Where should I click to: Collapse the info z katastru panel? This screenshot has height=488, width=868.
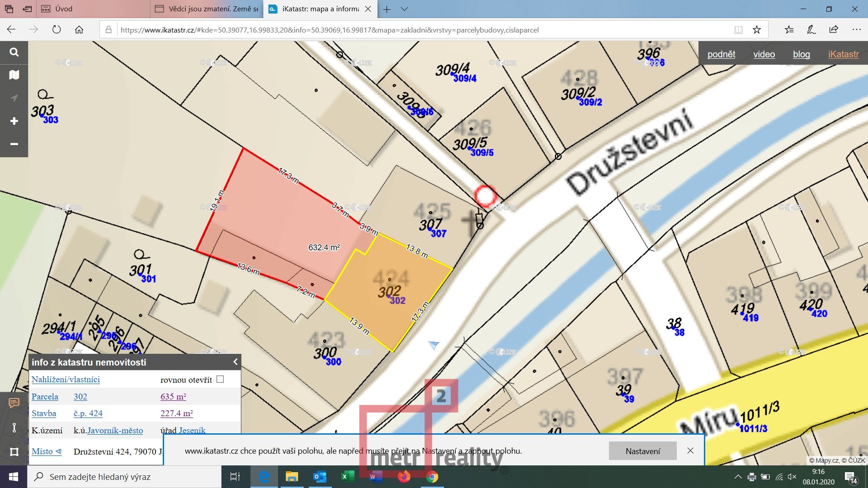coord(235,362)
